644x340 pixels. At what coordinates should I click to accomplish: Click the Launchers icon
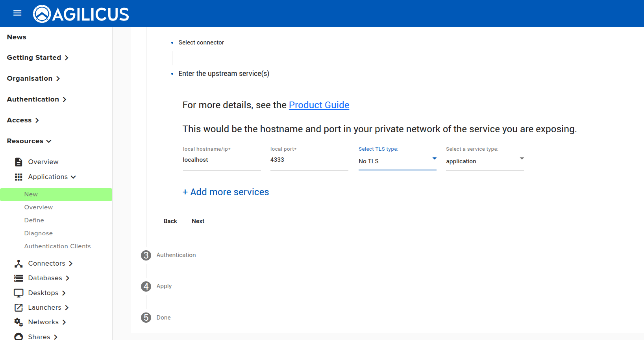[19, 308]
